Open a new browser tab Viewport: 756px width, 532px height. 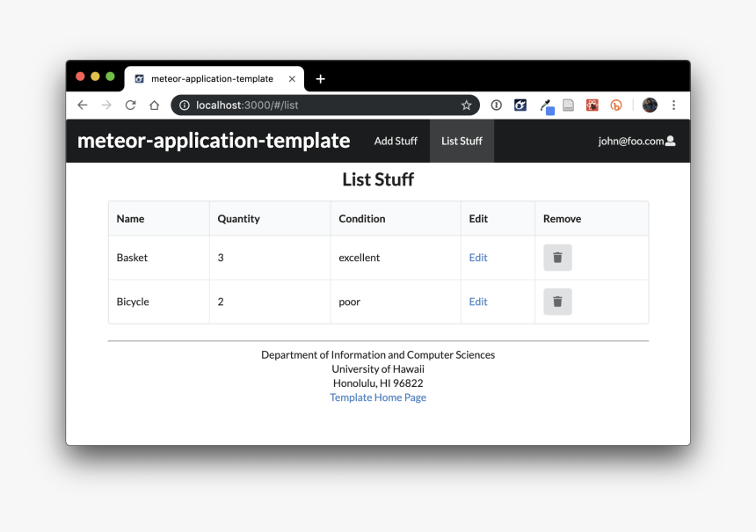(x=321, y=79)
